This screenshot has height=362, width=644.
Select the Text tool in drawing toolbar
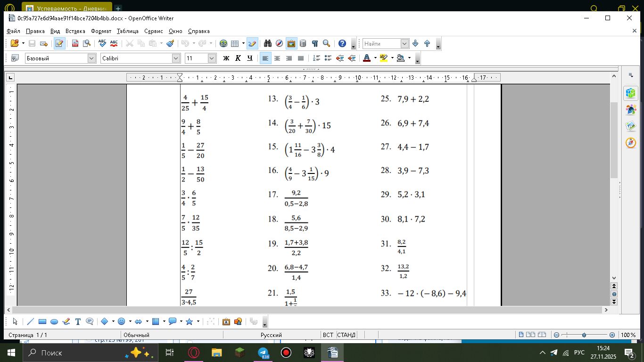78,321
